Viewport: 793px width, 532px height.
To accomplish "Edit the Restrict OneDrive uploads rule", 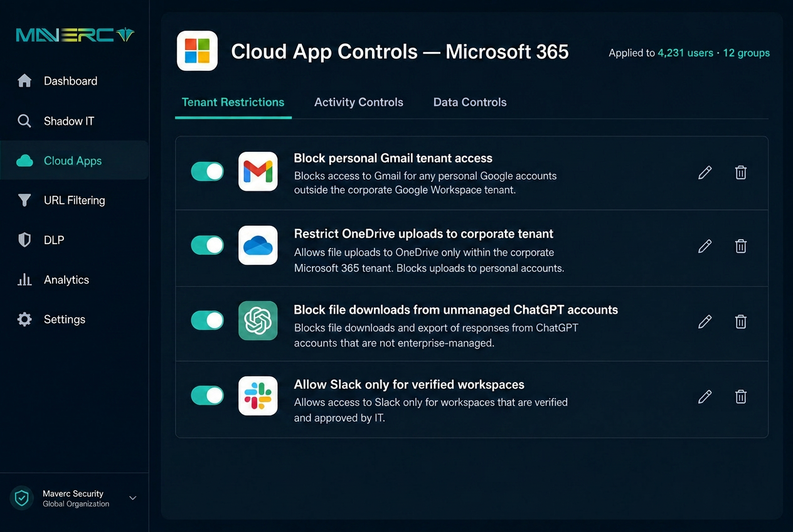I will 705,246.
